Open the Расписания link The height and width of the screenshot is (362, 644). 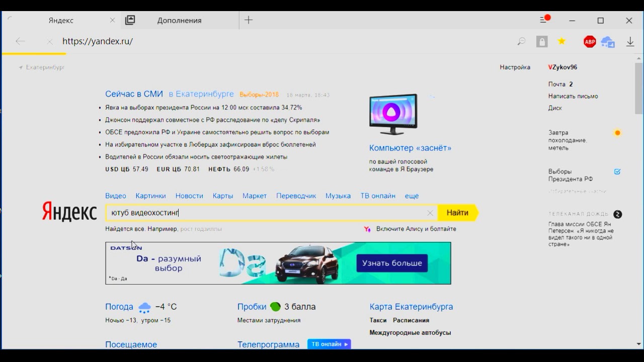click(x=411, y=320)
